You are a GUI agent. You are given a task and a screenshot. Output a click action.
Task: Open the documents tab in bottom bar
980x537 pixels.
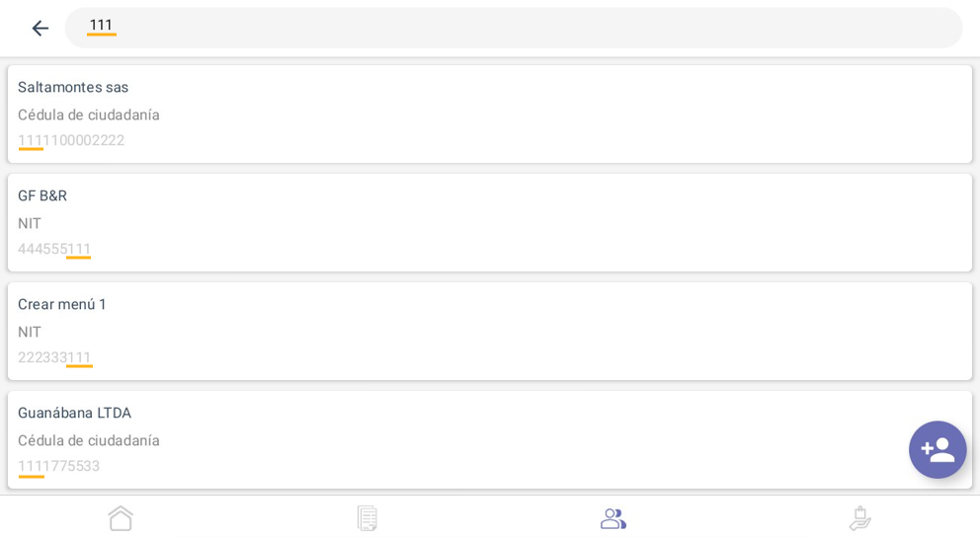(x=367, y=517)
